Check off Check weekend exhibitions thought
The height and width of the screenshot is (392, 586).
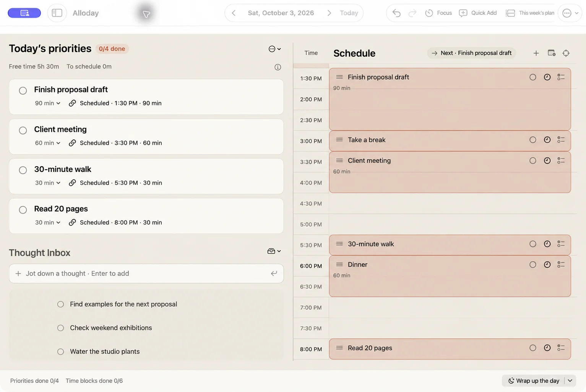pos(60,328)
